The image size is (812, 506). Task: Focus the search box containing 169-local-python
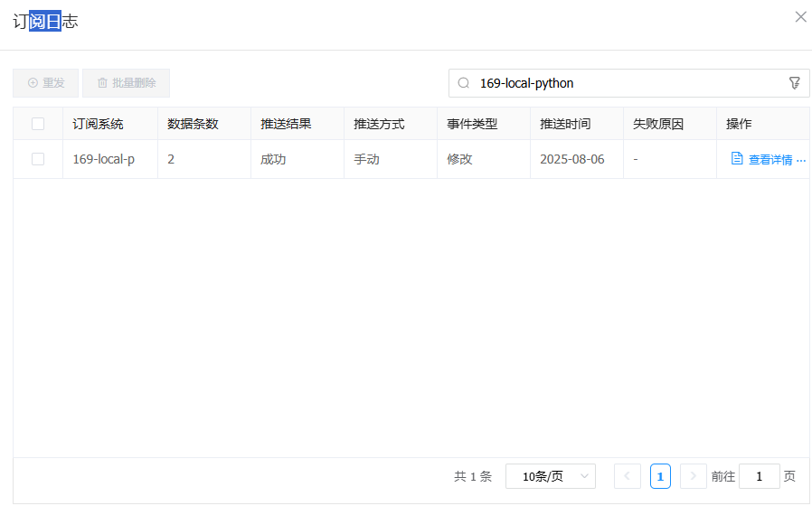[624, 83]
